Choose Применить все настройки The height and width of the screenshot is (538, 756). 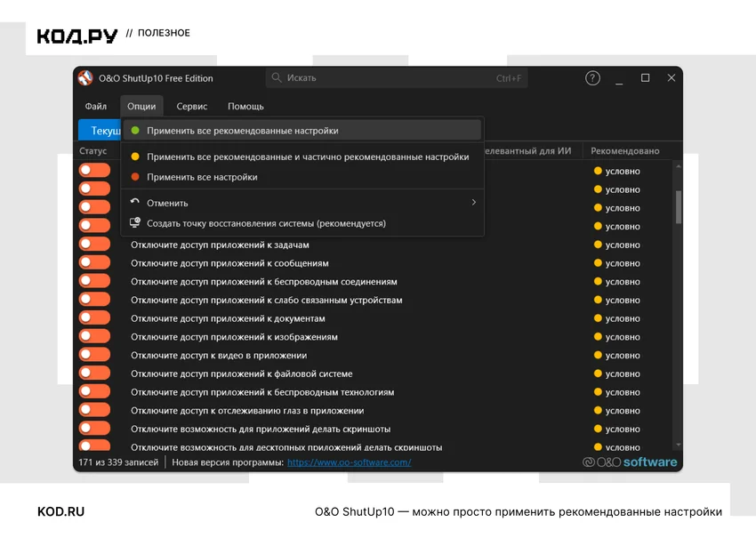(302, 177)
